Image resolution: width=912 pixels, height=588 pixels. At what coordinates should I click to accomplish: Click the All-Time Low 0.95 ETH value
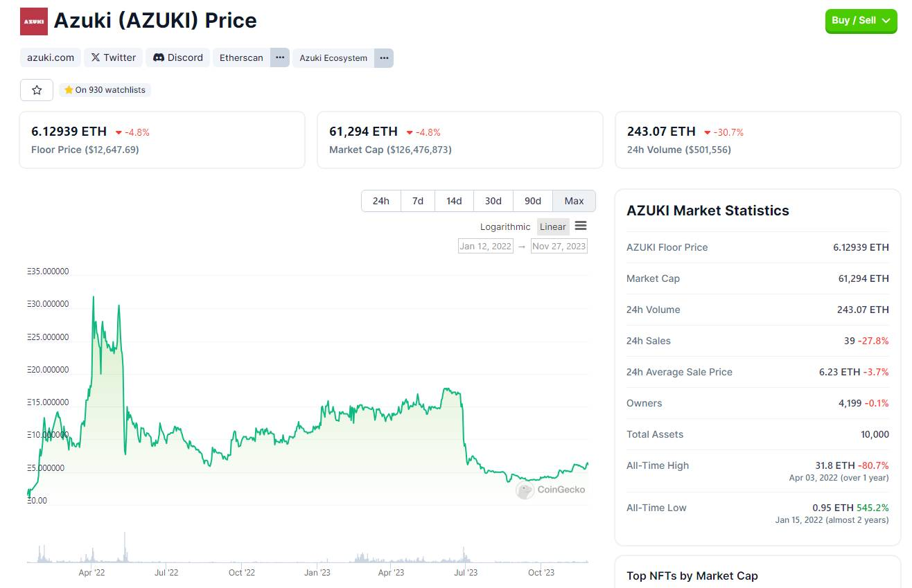coord(832,508)
